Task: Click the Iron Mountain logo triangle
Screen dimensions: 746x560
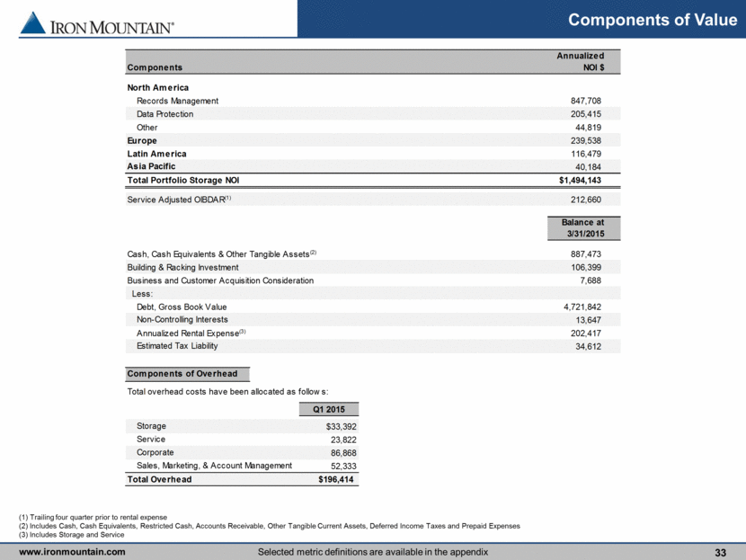Action: [x=33, y=22]
